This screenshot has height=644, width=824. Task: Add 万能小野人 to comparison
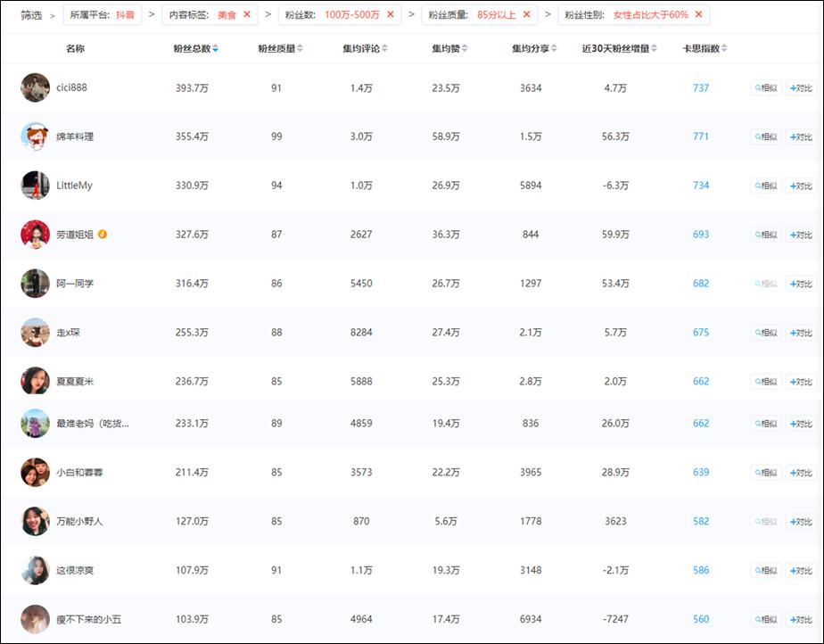801,522
